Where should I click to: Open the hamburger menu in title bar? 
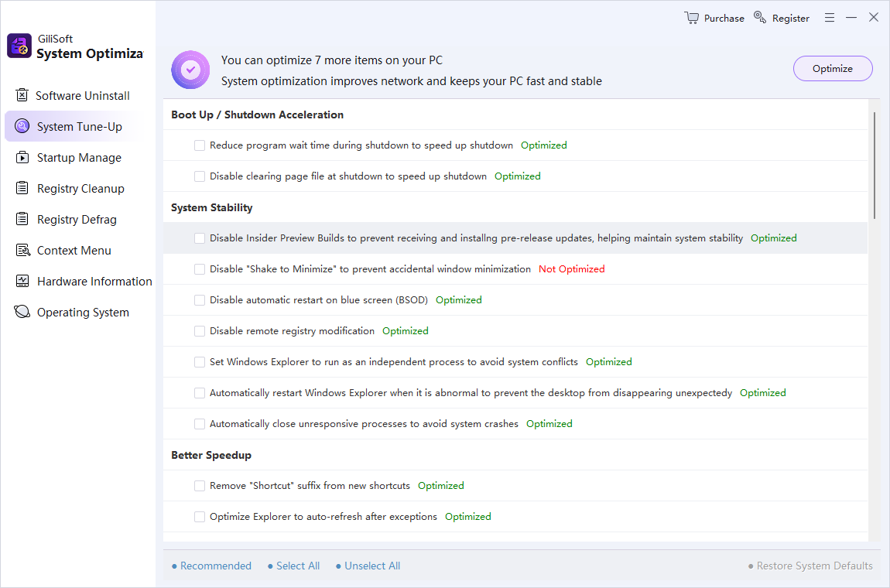click(x=830, y=18)
